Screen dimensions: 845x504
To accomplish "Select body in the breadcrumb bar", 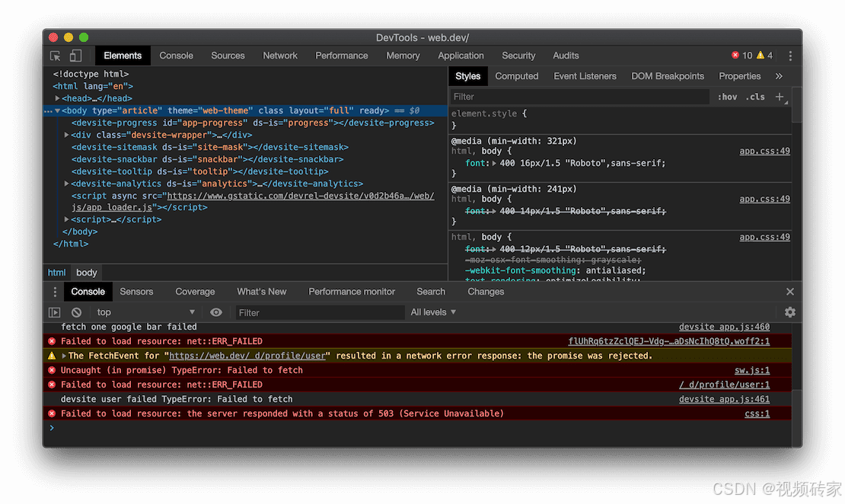I will [86, 273].
